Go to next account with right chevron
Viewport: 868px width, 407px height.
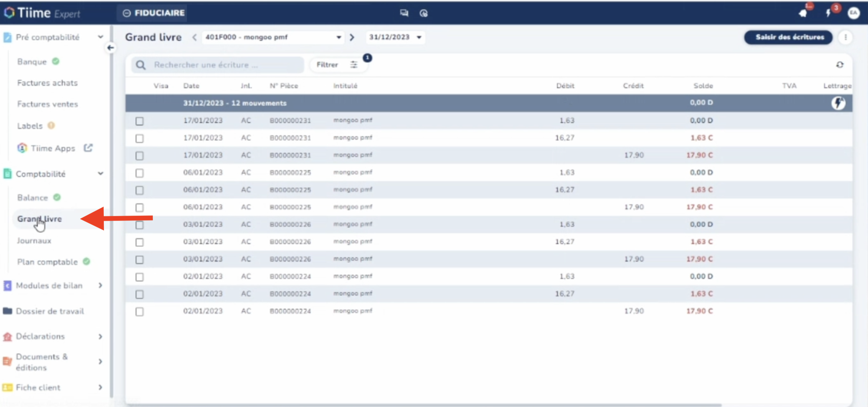click(x=352, y=37)
